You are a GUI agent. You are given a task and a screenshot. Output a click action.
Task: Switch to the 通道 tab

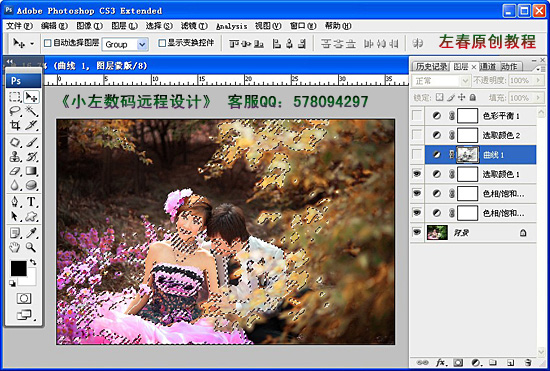click(x=488, y=66)
